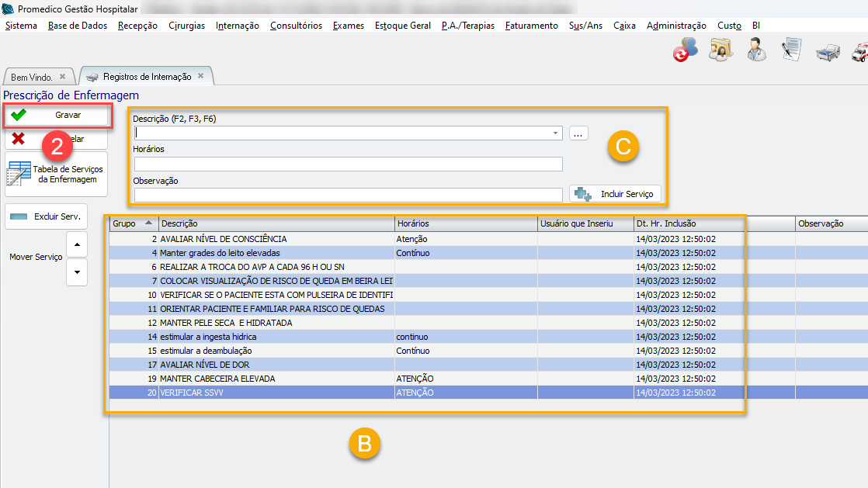Click the switch user icon with red arrows
868x488 pixels.
click(685, 50)
